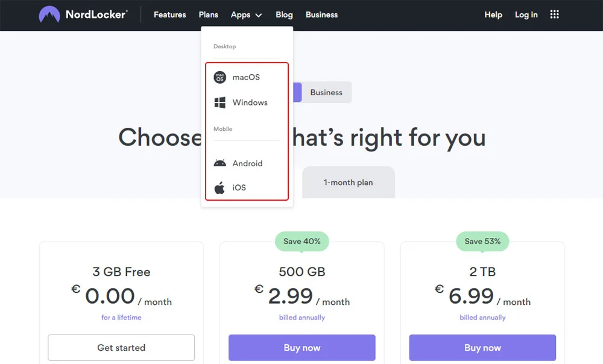Click Buy now for 500 GB plan
Image resolution: width=603 pixels, height=364 pixels.
click(x=301, y=348)
